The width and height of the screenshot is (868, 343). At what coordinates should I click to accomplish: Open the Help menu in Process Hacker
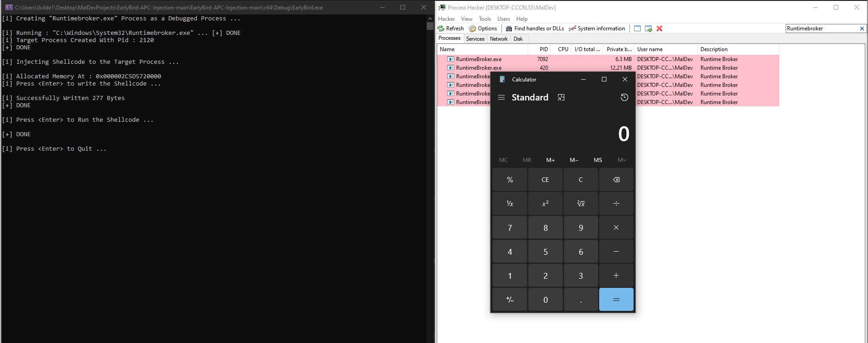[522, 19]
